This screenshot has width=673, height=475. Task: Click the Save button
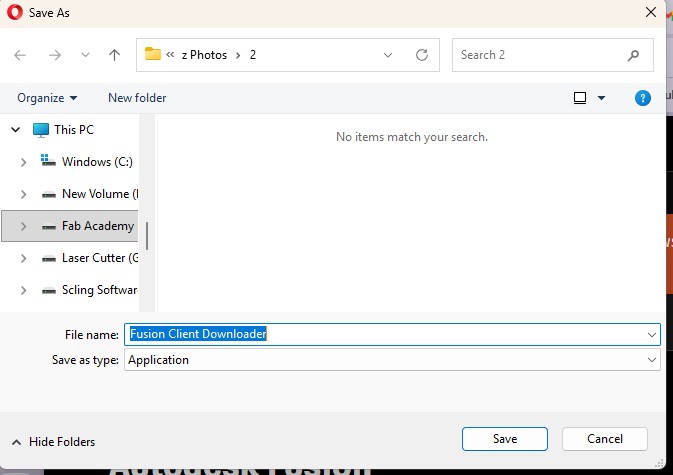pyautogui.click(x=505, y=439)
